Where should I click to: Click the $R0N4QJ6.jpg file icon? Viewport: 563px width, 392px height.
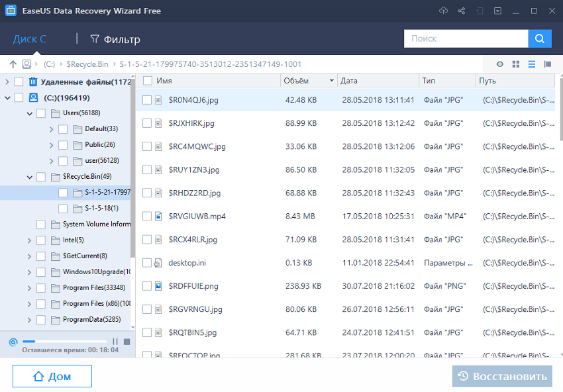[x=158, y=100]
